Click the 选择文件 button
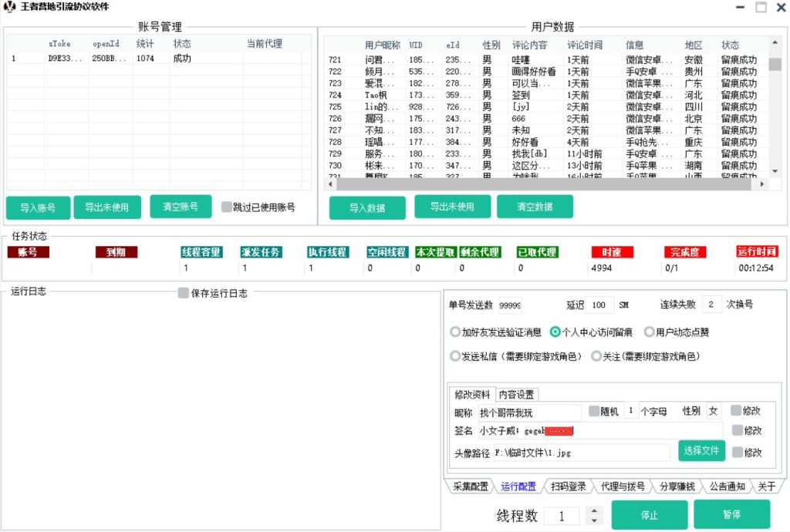This screenshot has height=532, width=790. (x=701, y=450)
